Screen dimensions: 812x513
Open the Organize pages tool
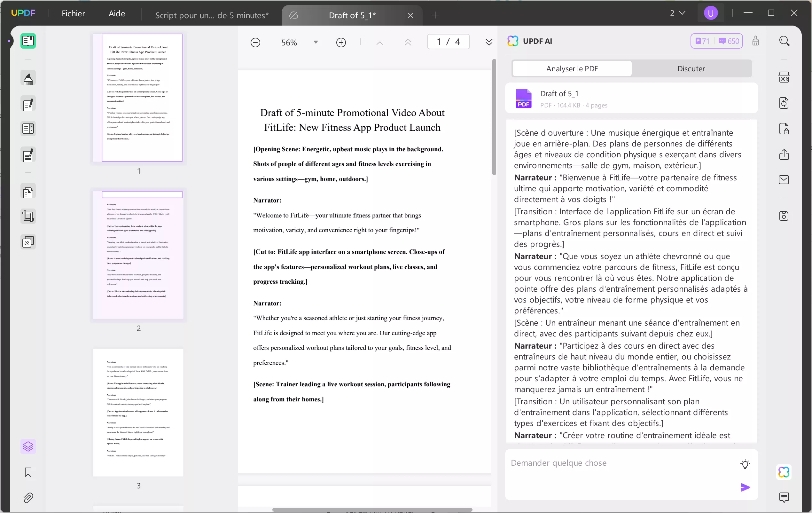28,193
